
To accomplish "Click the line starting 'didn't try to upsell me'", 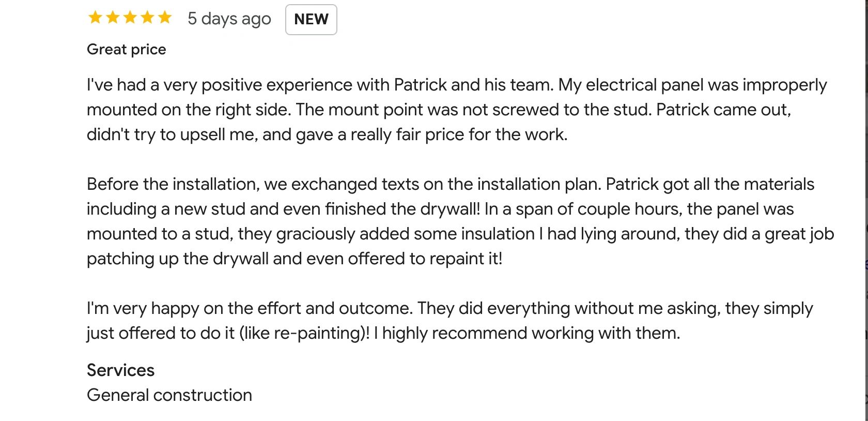I will (x=327, y=135).
